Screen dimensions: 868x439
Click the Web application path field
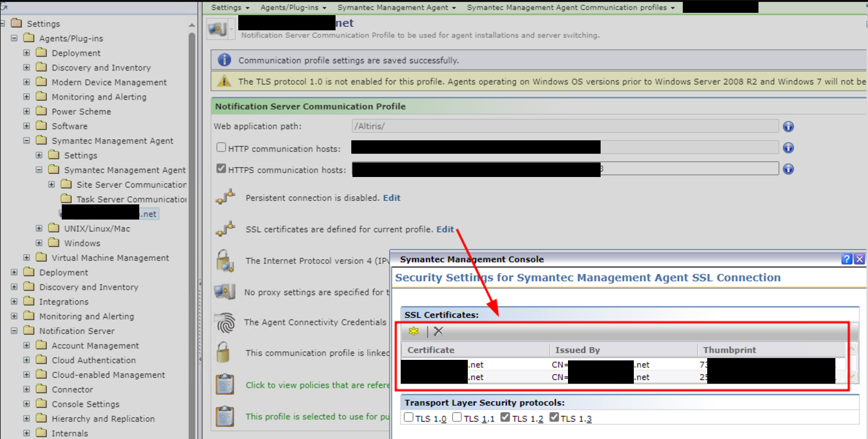coord(565,126)
